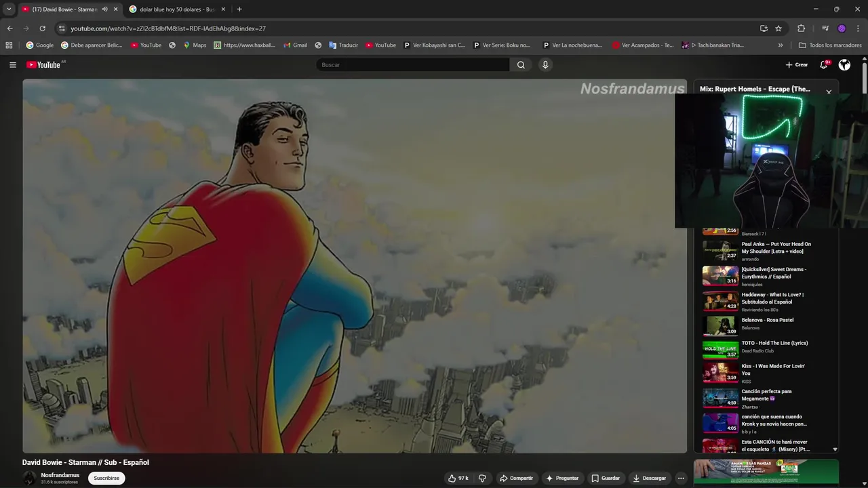Click the Crear button
Image resolution: width=868 pixels, height=488 pixels.
pos(797,65)
